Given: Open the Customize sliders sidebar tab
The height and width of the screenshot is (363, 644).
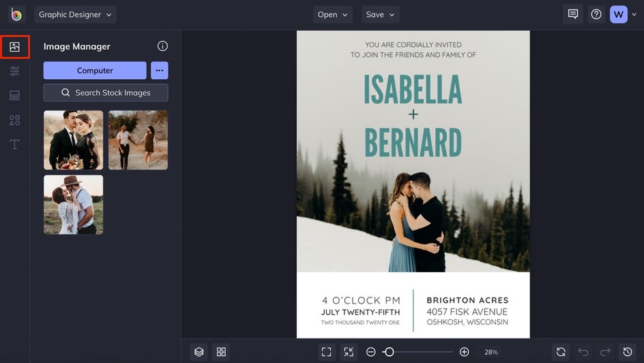Looking at the screenshot, I should (15, 71).
